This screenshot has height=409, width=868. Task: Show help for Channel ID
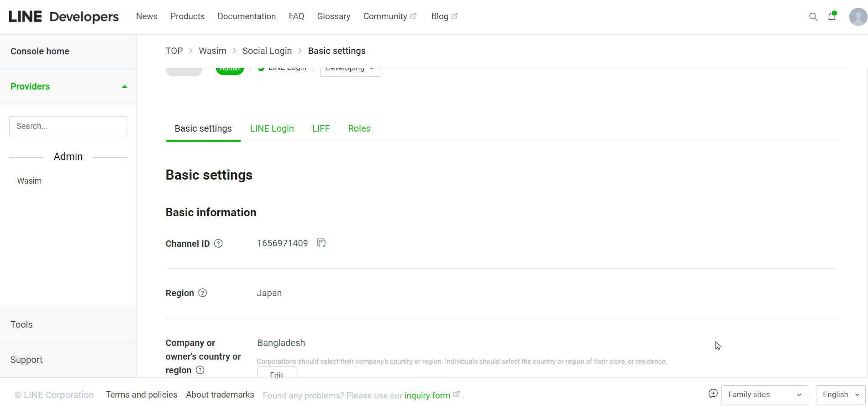coord(218,244)
